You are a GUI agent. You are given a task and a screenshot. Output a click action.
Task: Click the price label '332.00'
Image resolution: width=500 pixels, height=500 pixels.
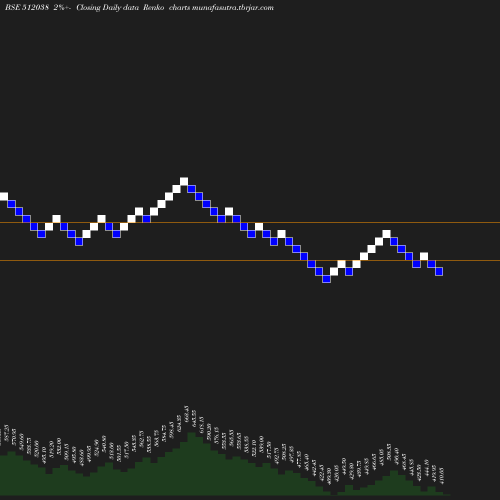click(x=59, y=446)
